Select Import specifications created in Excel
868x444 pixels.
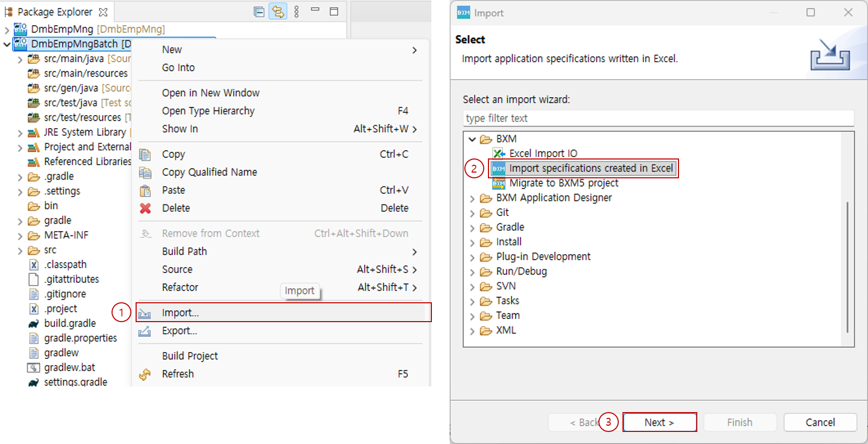tap(584, 168)
